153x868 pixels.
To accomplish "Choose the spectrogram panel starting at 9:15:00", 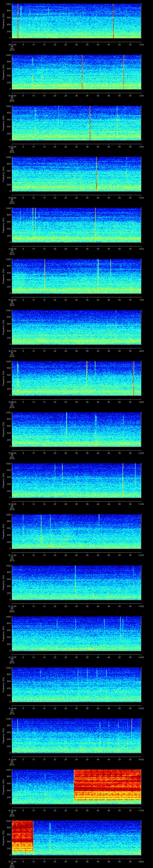I will pos(76,736).
